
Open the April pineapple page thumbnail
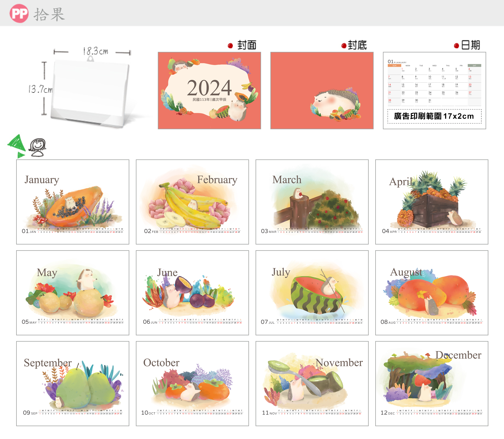(432, 202)
